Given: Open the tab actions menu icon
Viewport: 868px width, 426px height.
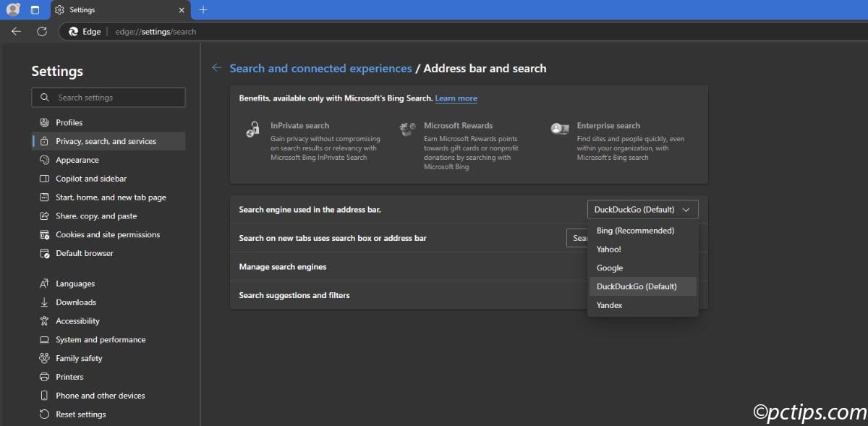Looking at the screenshot, I should (x=35, y=10).
